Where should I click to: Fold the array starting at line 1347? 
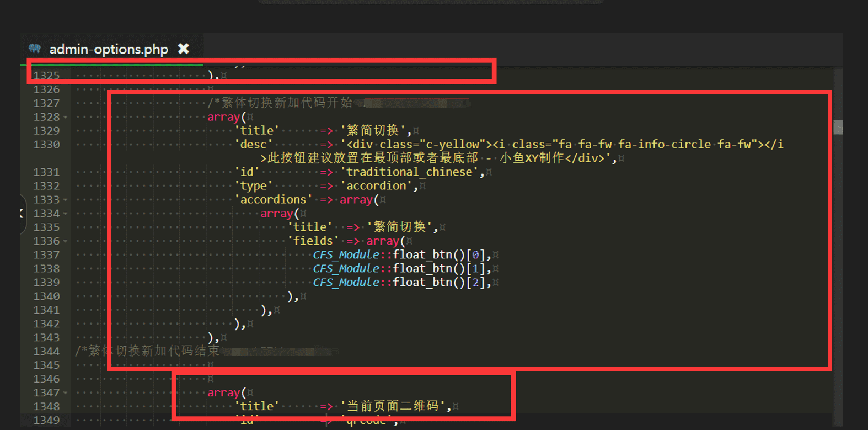click(x=66, y=393)
